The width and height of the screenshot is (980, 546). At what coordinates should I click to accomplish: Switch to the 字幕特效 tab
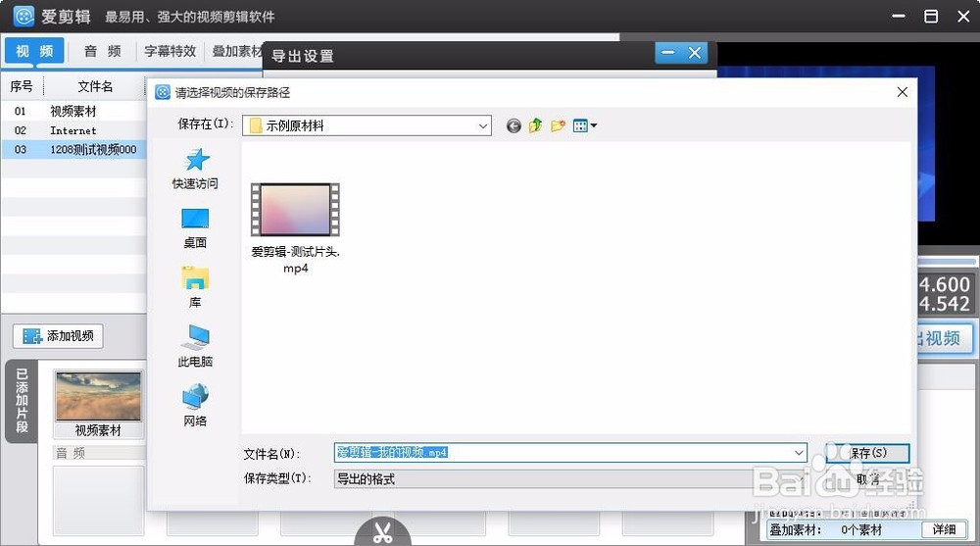tap(170, 51)
